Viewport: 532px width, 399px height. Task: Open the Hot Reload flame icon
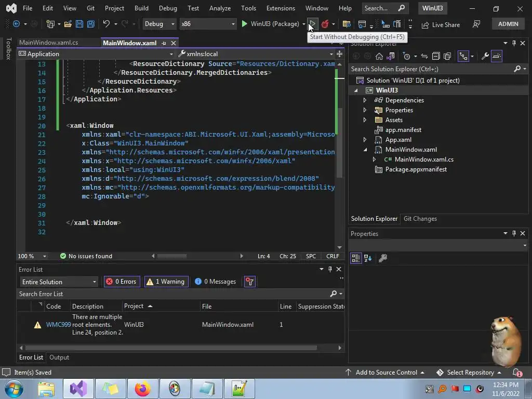325,24
